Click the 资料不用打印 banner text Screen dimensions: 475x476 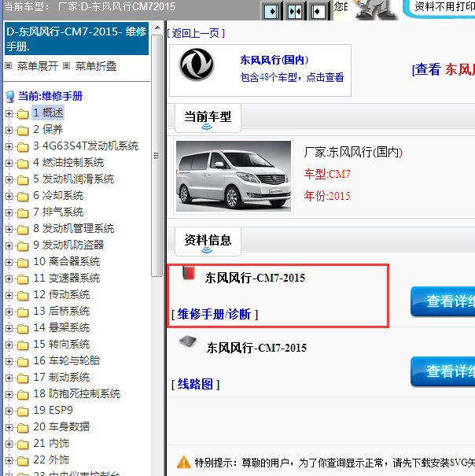click(444, 6)
